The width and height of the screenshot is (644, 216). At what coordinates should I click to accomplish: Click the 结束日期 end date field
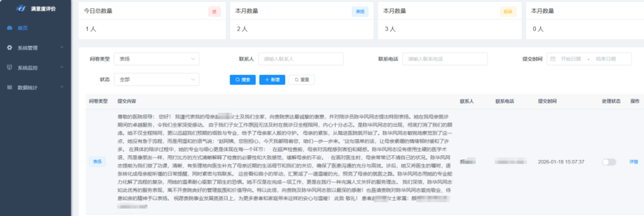[606, 59]
